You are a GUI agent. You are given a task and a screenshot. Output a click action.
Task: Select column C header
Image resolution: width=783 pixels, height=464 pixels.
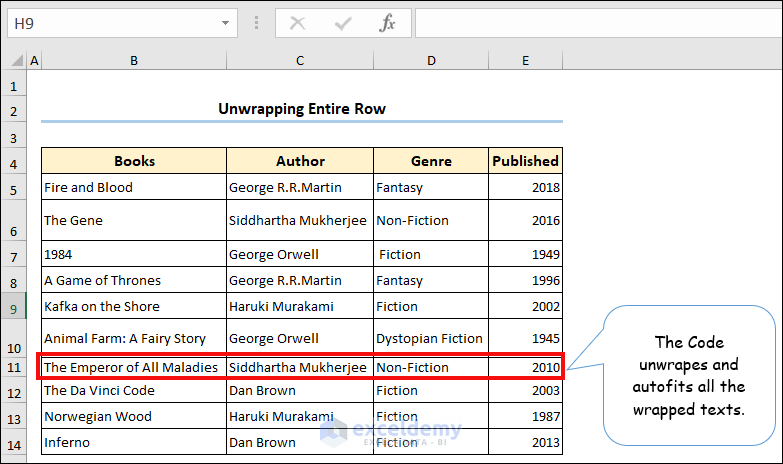click(x=300, y=60)
